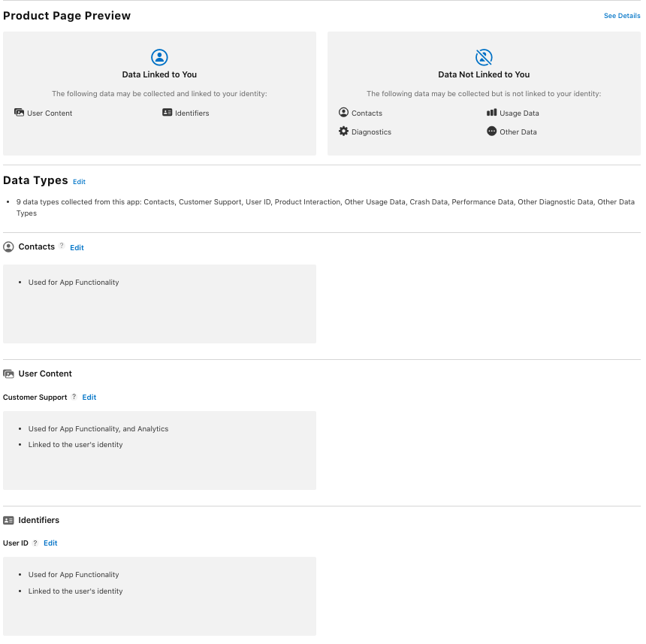
Task: Click the Product Page Preview heading
Action: point(67,16)
